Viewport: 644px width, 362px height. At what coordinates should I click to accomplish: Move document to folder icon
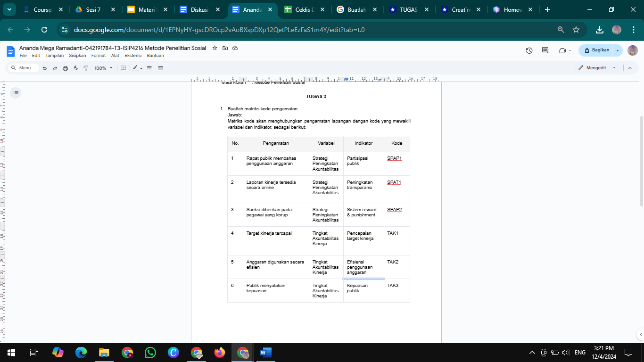[225, 48]
